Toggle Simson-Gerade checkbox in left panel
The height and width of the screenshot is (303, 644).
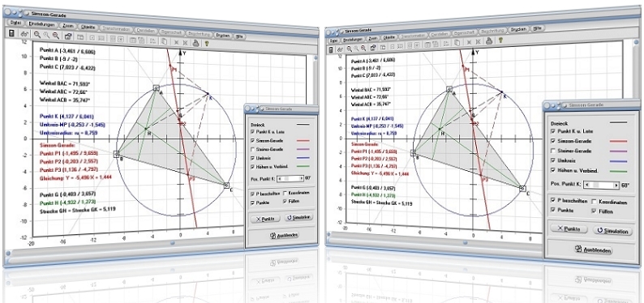coord(252,140)
